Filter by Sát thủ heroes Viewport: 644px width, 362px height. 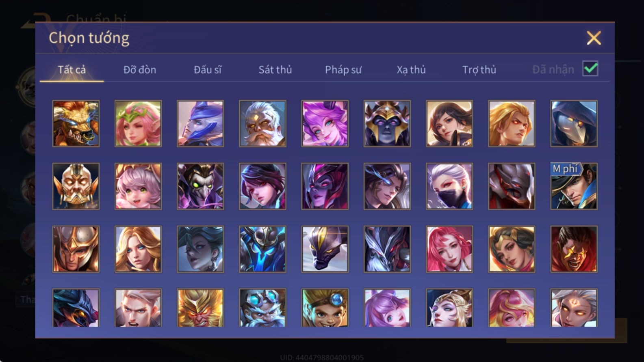pos(275,70)
